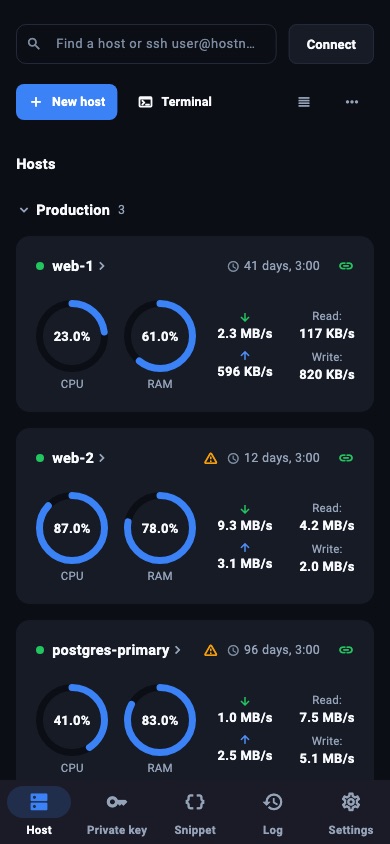Image resolution: width=390 pixels, height=844 pixels.
Task: Click the search magnifier icon
Action: (34, 44)
